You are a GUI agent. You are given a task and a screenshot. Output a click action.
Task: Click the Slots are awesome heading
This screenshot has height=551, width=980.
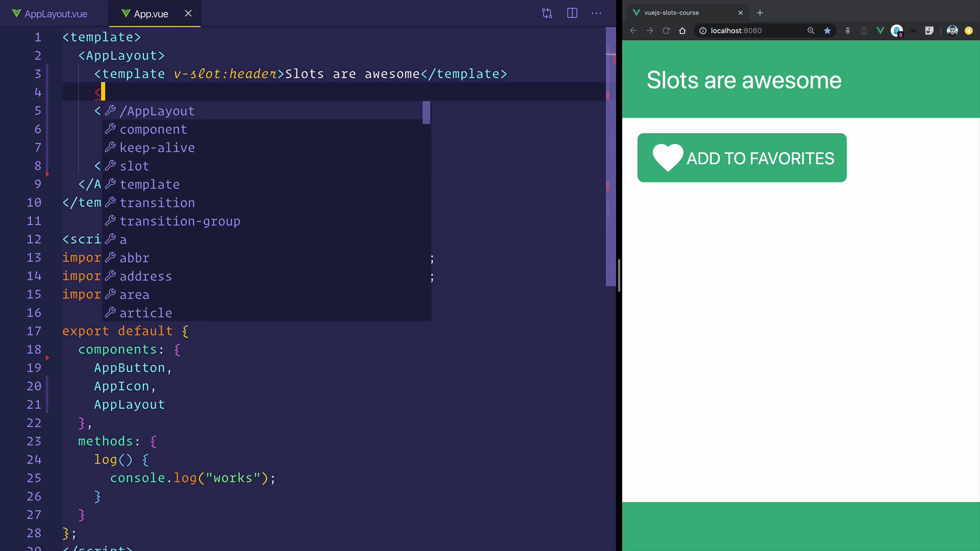[x=744, y=80]
